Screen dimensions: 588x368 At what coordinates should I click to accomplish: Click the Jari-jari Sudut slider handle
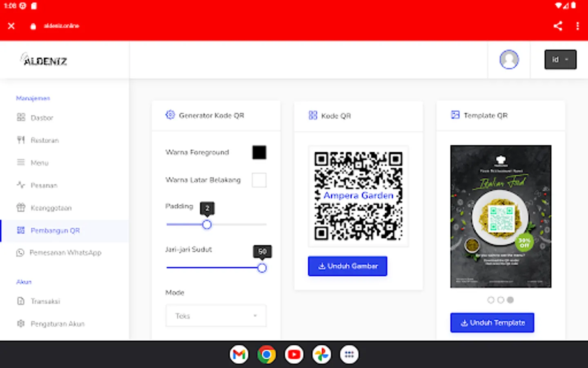(262, 268)
